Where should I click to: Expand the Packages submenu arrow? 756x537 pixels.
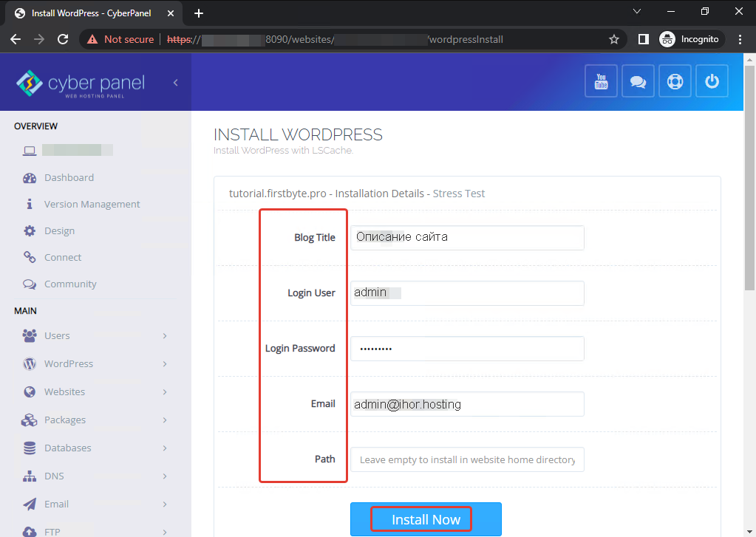pos(165,420)
